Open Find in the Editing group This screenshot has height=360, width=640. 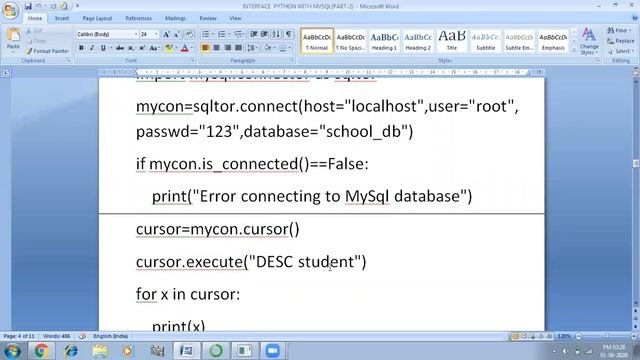point(619,31)
